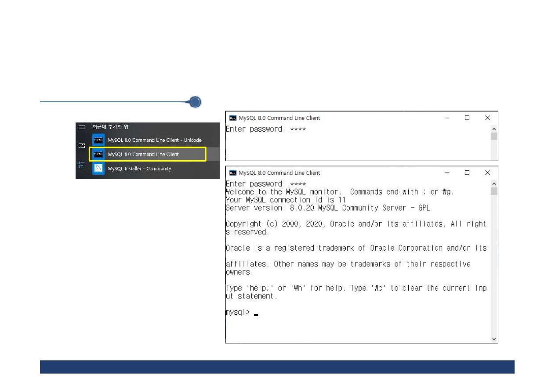The width and height of the screenshot is (555, 392).
Task: Click the MySQL Installer - Community app icon
Action: pos(98,168)
